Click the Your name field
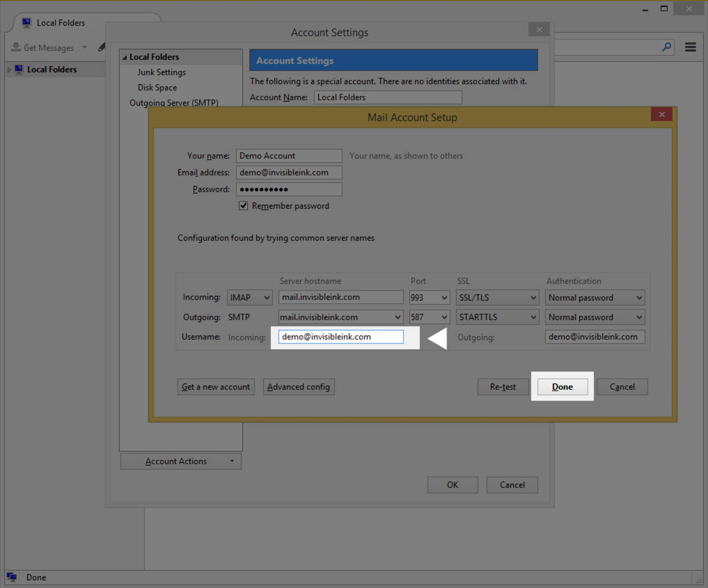 pyautogui.click(x=289, y=156)
